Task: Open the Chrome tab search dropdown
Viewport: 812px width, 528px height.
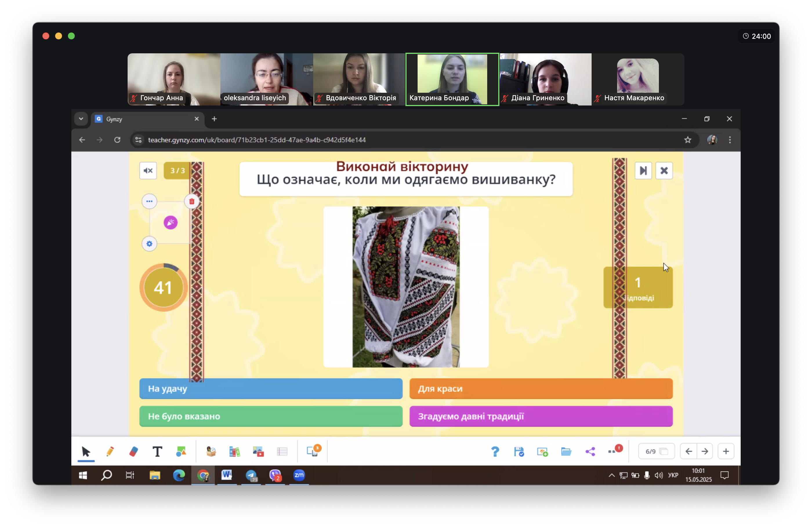Action: pos(81,119)
